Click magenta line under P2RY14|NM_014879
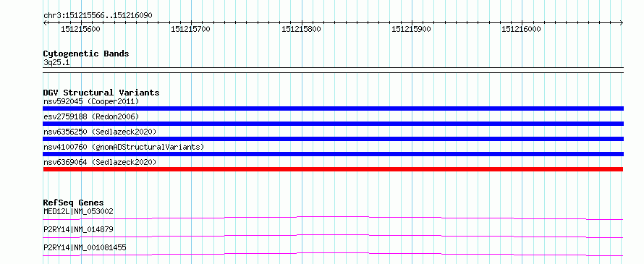The width and height of the screenshot is (644, 264). tap(333, 236)
